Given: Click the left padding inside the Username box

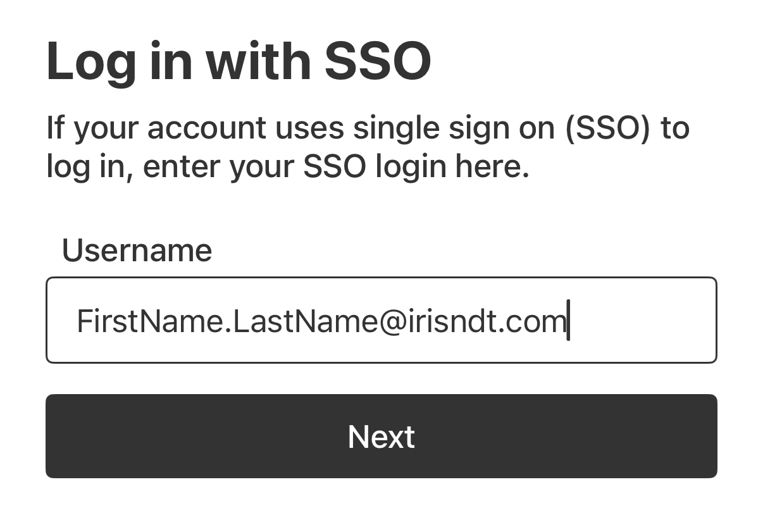Looking at the screenshot, I should [x=61, y=320].
